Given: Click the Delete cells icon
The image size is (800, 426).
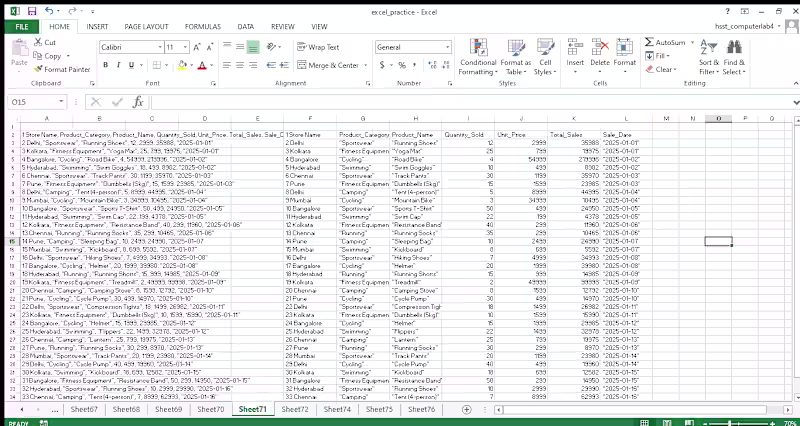Looking at the screenshot, I should pyautogui.click(x=600, y=47).
